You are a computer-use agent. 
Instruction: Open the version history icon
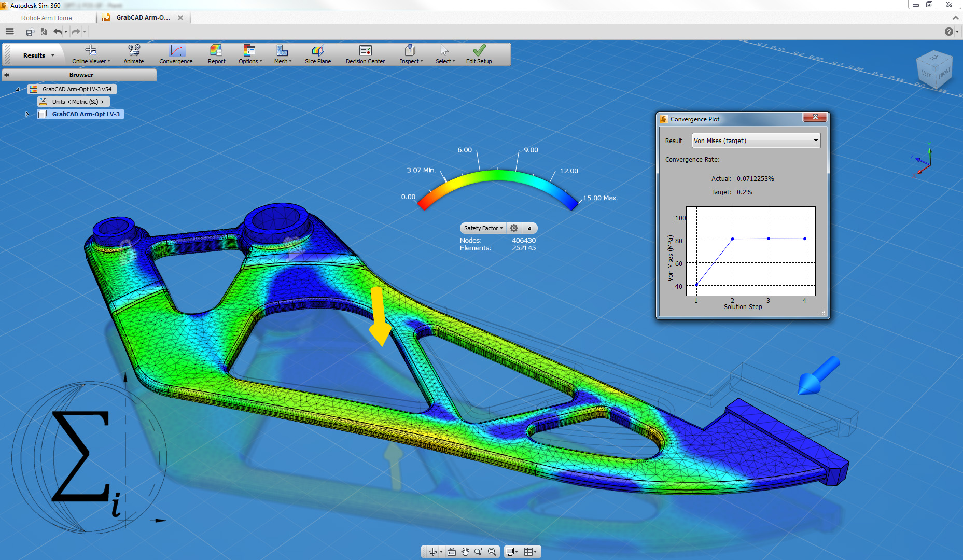point(44,32)
